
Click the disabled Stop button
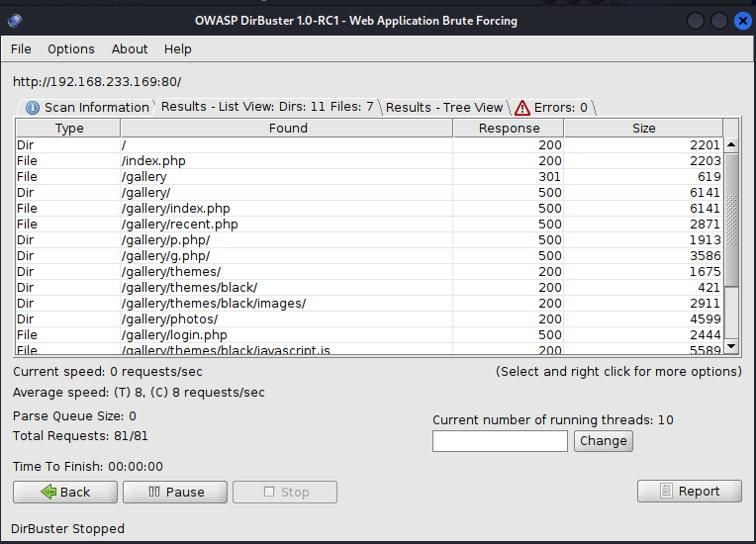(285, 492)
